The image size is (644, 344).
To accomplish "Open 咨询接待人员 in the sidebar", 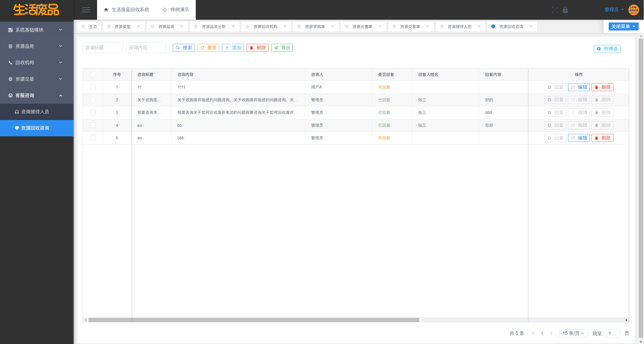I will point(35,112).
